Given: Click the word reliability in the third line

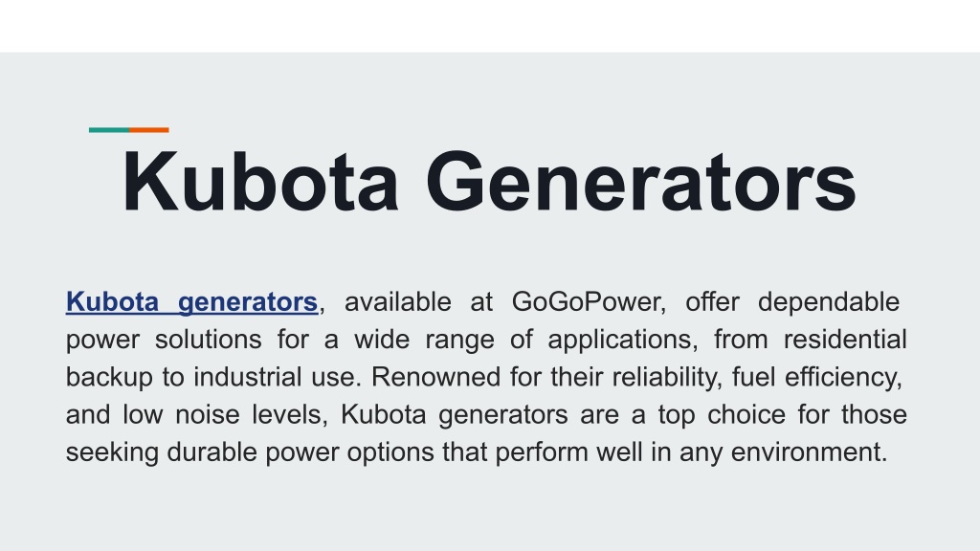Looking at the screenshot, I should (x=663, y=379).
